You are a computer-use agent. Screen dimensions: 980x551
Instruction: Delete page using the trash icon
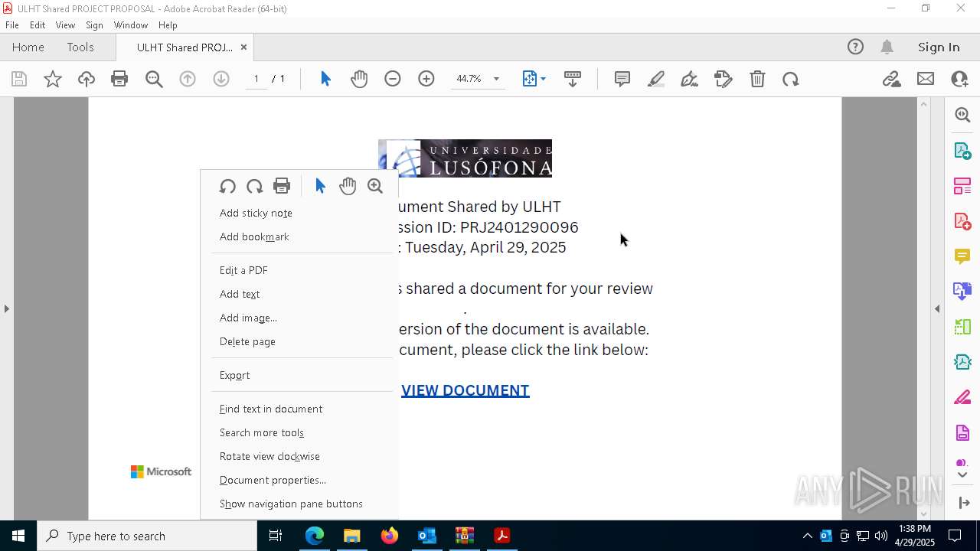tap(757, 79)
